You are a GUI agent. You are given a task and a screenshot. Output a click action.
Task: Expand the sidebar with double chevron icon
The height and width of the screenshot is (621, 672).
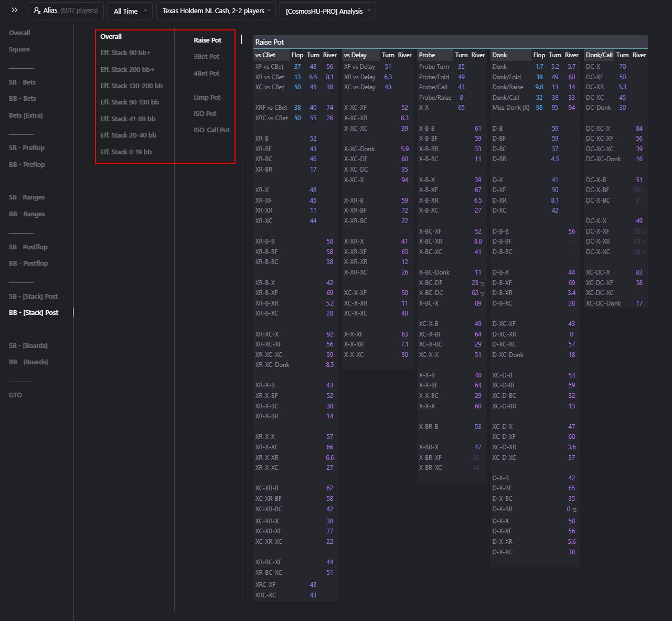pyautogui.click(x=14, y=10)
